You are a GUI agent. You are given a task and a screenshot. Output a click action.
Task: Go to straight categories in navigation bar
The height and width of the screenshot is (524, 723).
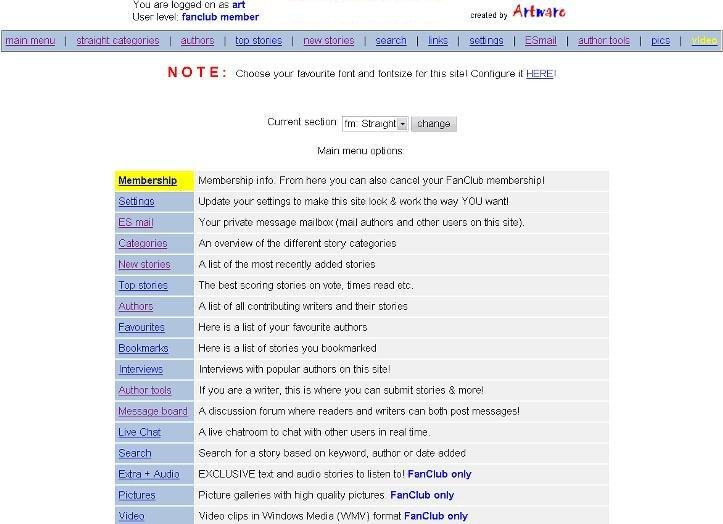click(x=118, y=41)
